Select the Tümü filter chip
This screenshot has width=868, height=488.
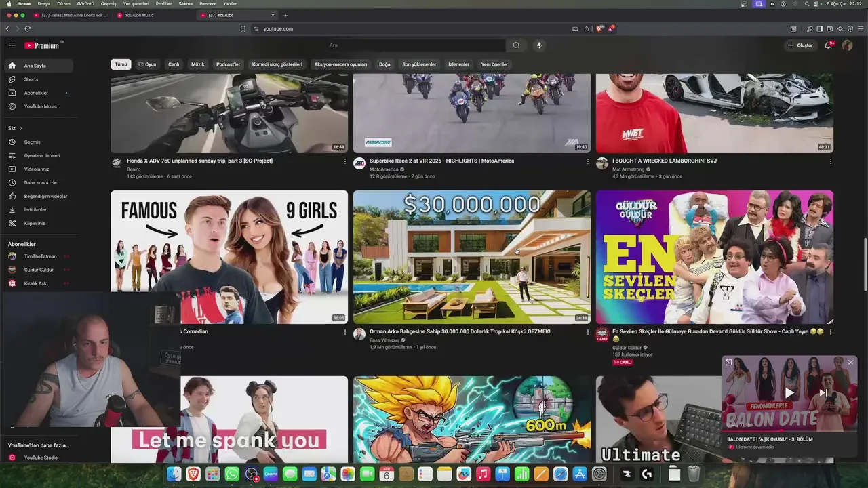[121, 64]
